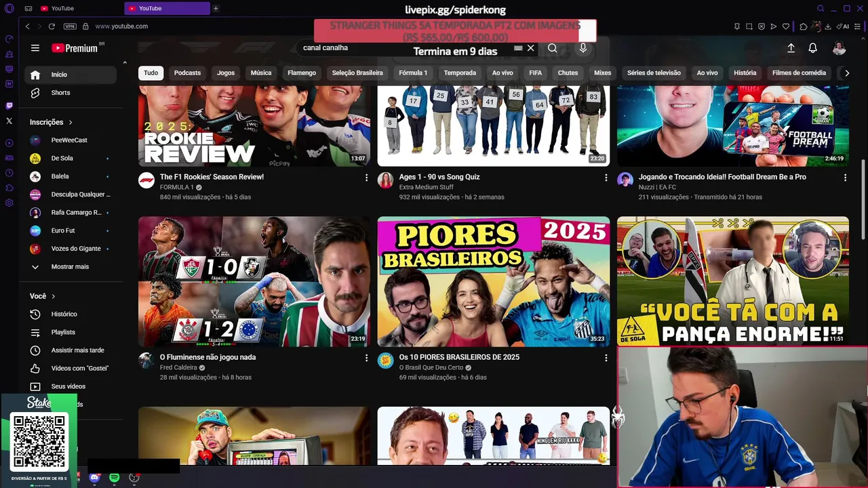Play the Piores Brasileiros 2025 thumbnail
This screenshot has width=868, height=488.
point(494,281)
